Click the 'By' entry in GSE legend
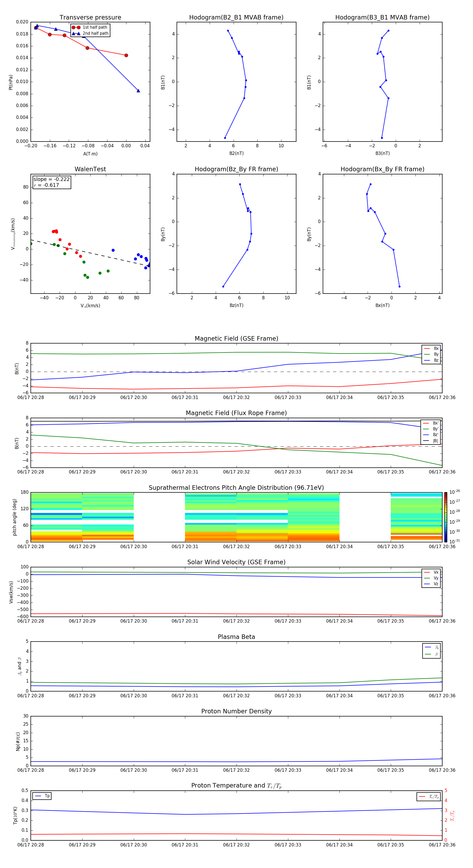 pyautogui.click(x=431, y=354)
